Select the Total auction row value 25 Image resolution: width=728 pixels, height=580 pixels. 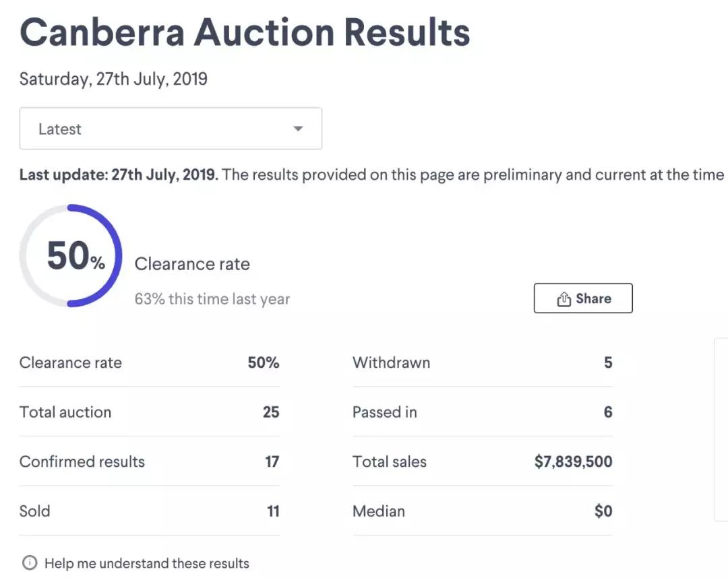271,412
